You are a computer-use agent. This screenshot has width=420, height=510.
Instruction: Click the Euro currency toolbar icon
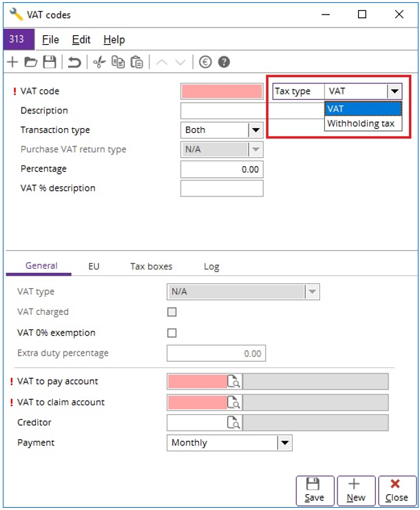[204, 62]
